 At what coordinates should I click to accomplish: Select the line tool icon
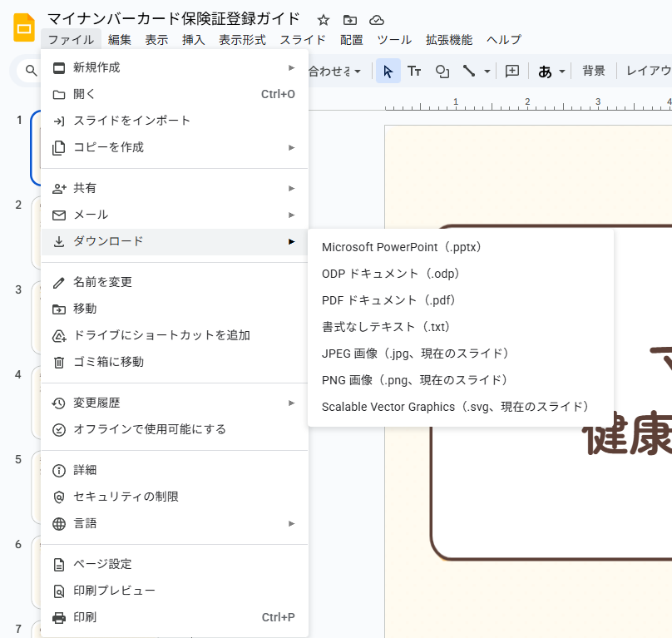tap(469, 72)
